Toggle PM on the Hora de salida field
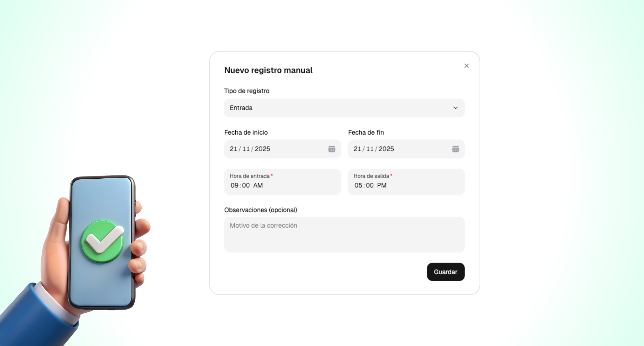Image resolution: width=644 pixels, height=346 pixels. pos(382,185)
